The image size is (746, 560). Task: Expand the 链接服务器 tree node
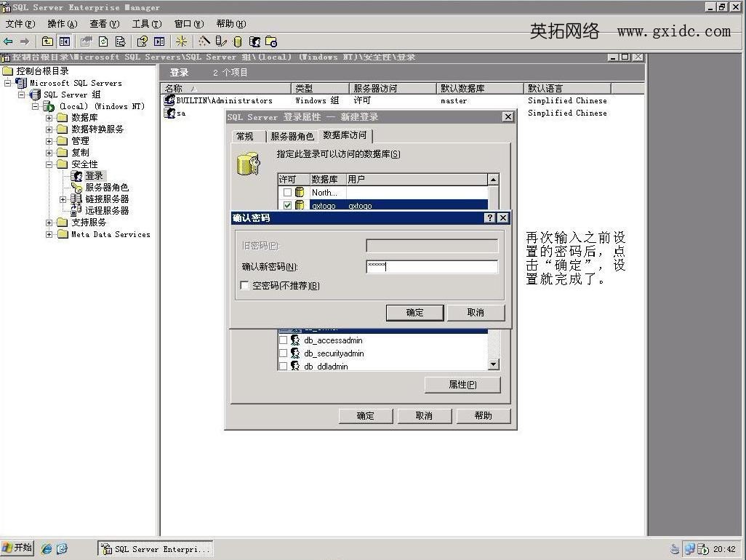pos(63,199)
